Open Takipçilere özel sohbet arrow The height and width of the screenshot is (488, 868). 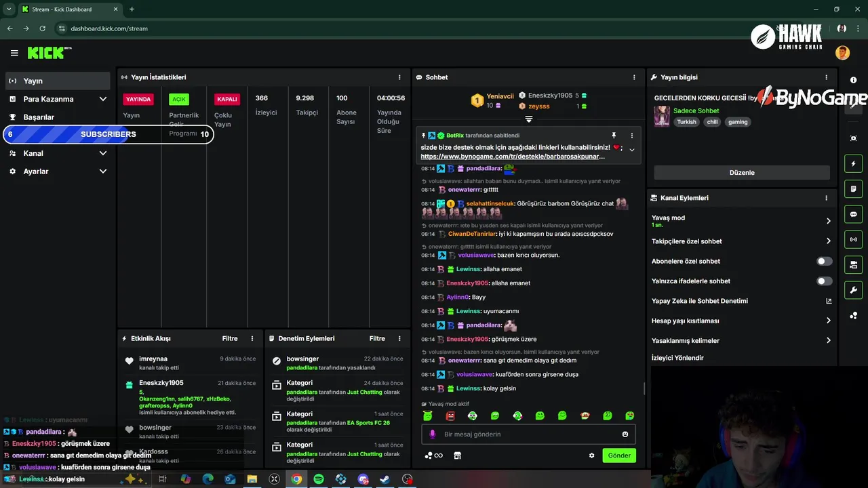coord(828,241)
